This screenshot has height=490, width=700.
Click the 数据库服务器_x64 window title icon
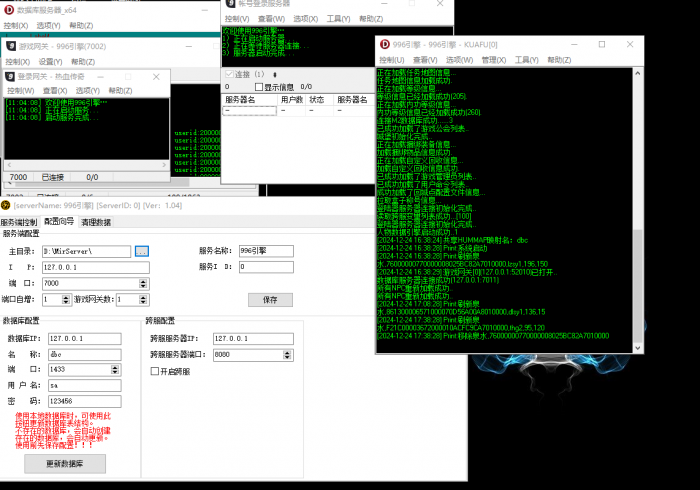click(x=9, y=9)
